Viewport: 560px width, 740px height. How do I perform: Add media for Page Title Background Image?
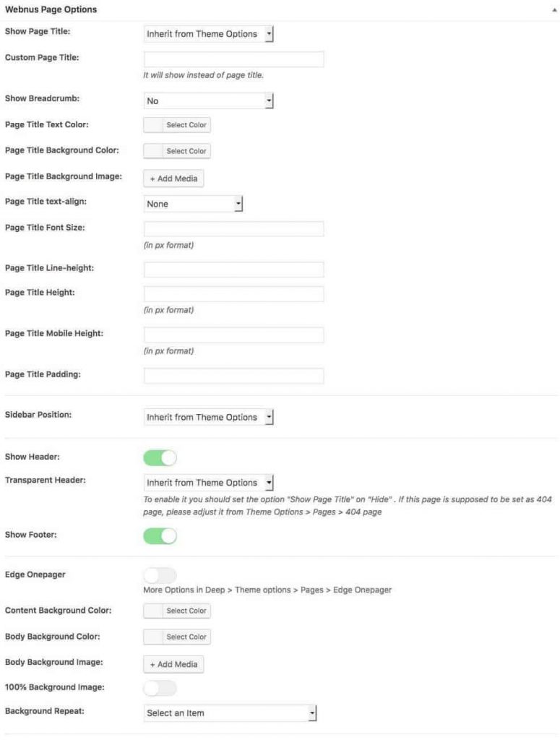point(173,178)
